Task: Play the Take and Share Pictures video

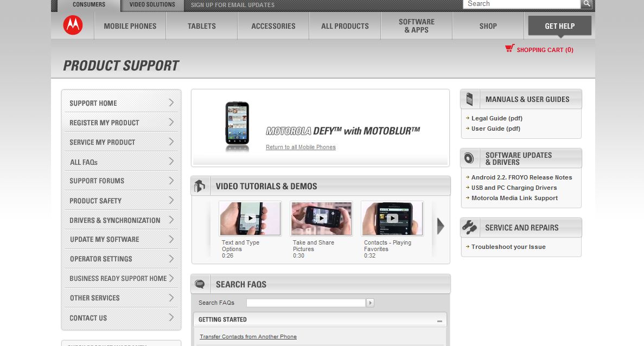Action: coord(321,219)
